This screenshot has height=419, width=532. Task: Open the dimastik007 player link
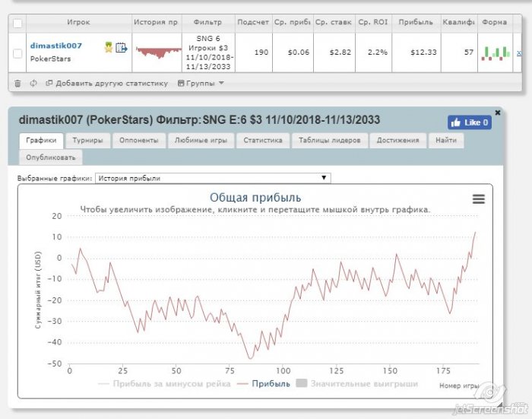pyautogui.click(x=56, y=46)
